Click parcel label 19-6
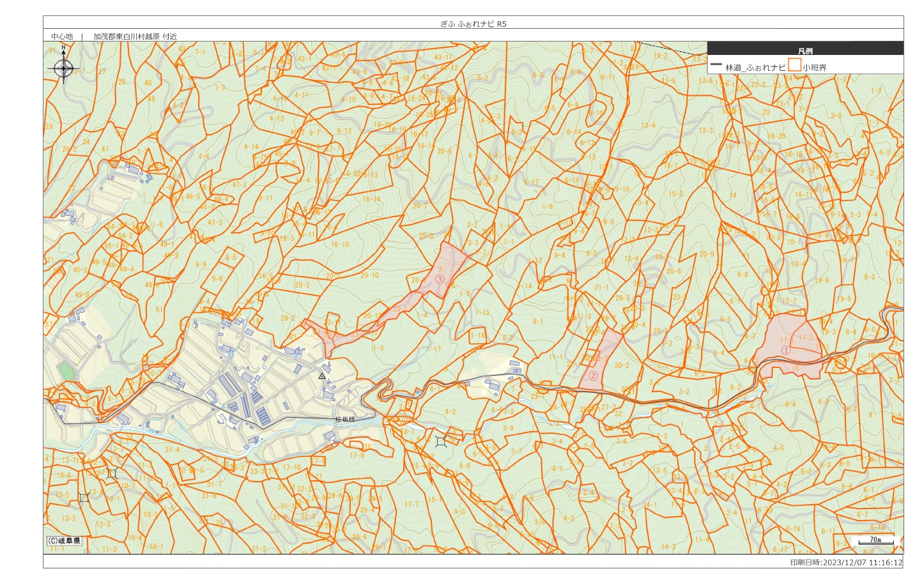 pyautogui.click(x=822, y=280)
